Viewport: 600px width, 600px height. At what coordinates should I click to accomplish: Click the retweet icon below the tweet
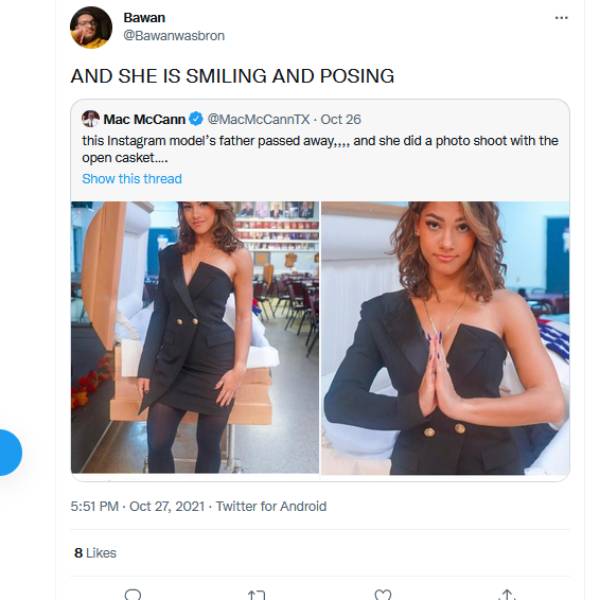[x=257, y=594]
